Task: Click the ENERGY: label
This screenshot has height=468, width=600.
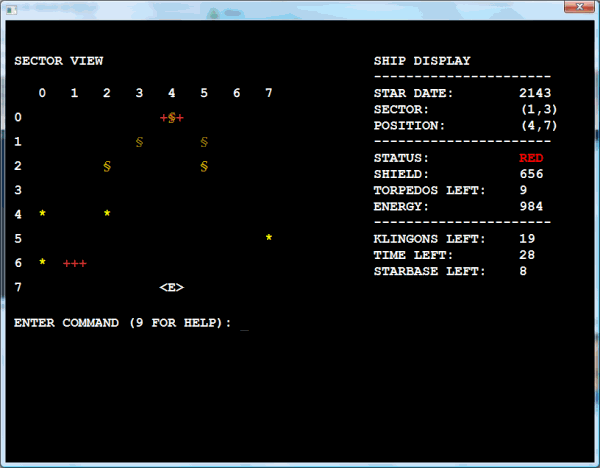Action: pos(401,206)
